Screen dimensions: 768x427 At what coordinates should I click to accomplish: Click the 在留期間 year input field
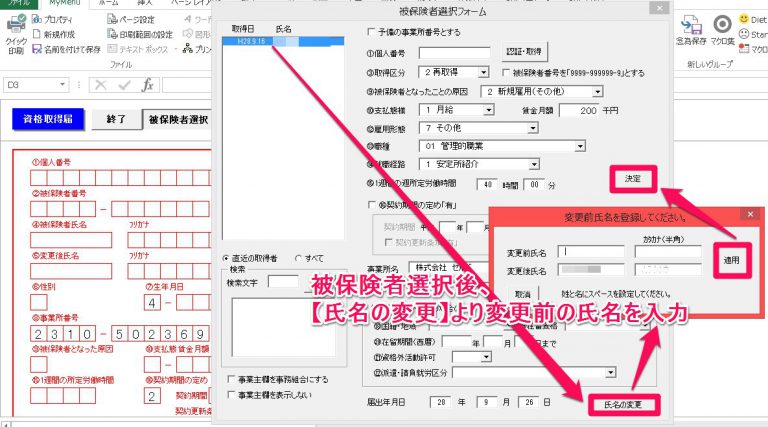pos(456,342)
